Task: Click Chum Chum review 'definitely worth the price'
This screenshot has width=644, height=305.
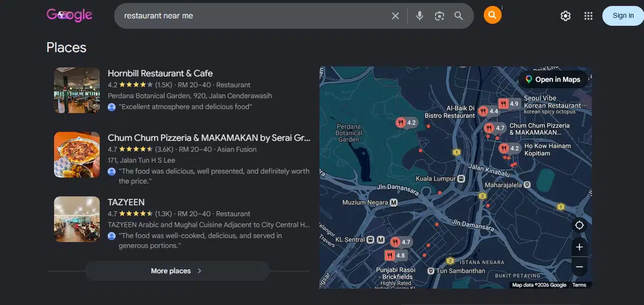Action: pos(214,176)
